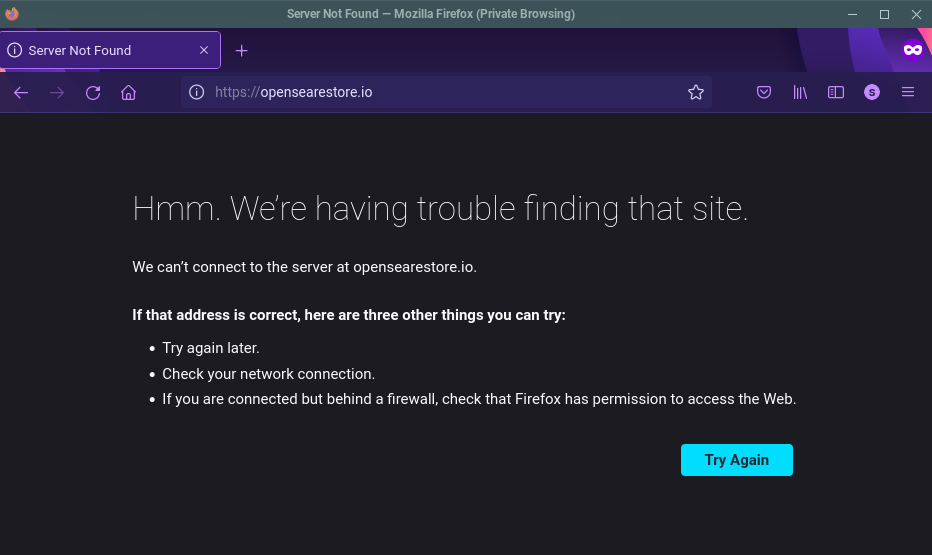The height and width of the screenshot is (555, 932).
Task: Click the Firefox logo in title bar
Action: (11, 13)
